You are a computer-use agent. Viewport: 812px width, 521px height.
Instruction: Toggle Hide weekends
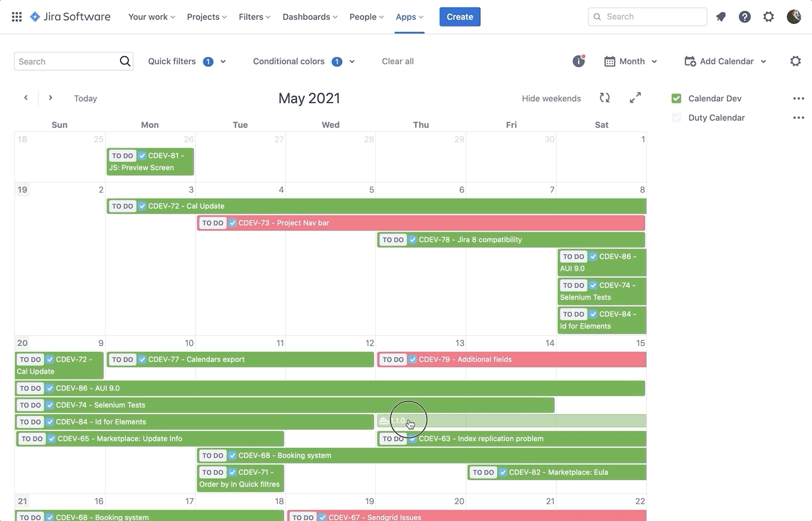551,98
